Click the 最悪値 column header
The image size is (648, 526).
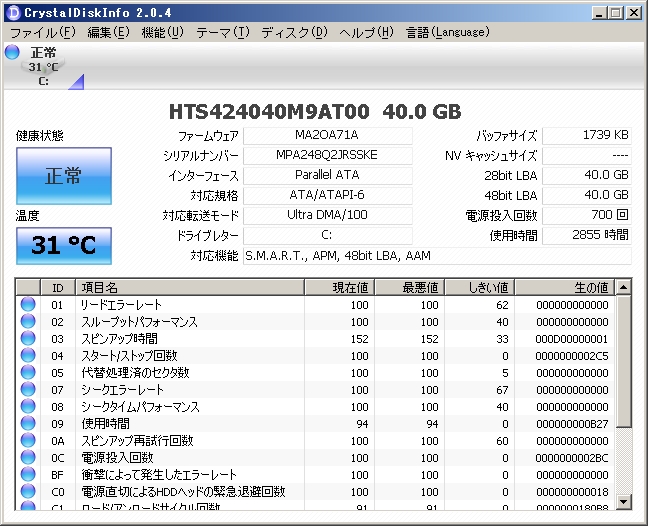[x=410, y=287]
